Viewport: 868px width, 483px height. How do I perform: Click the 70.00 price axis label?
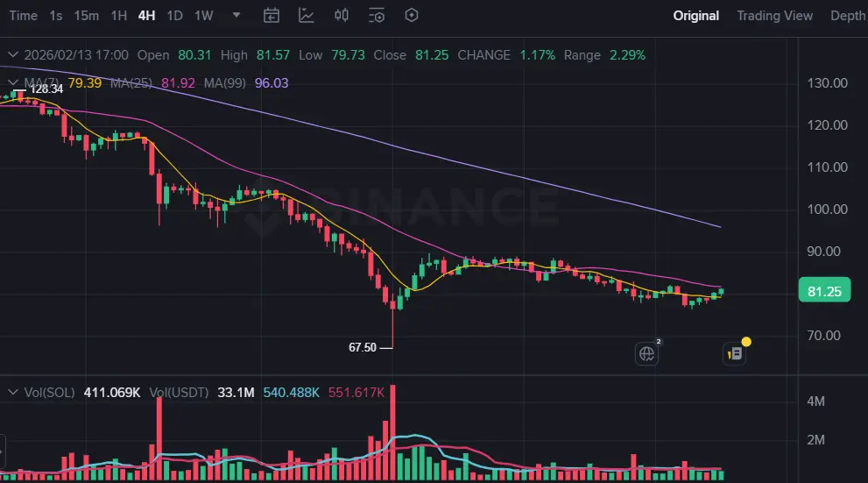823,335
